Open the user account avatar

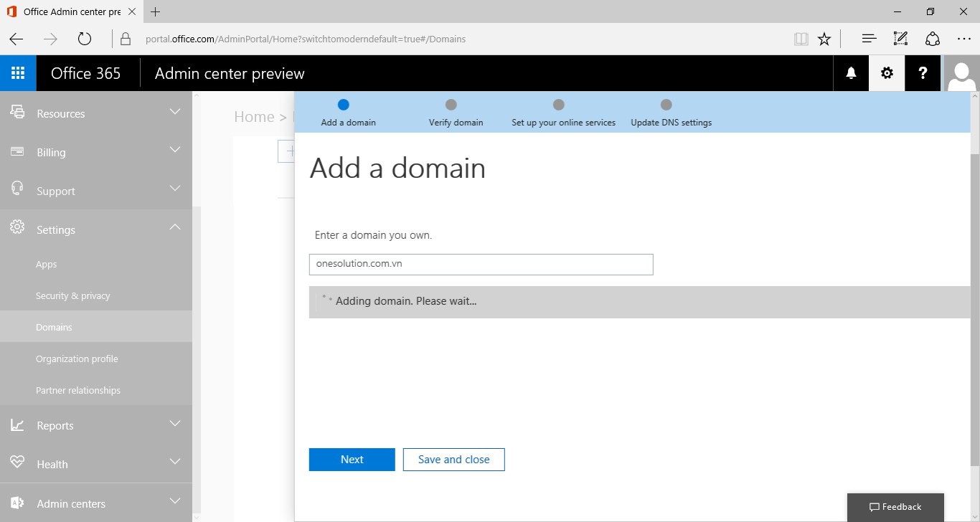pyautogui.click(x=961, y=73)
